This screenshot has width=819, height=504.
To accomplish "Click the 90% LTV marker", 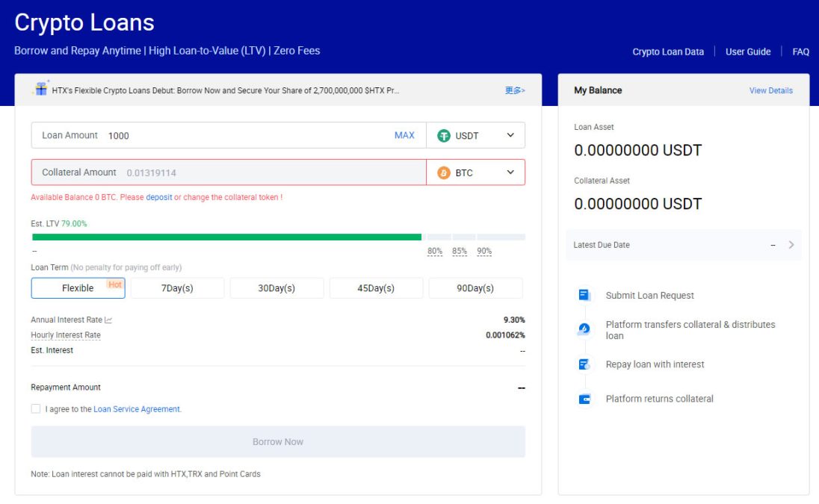I will 484,251.
